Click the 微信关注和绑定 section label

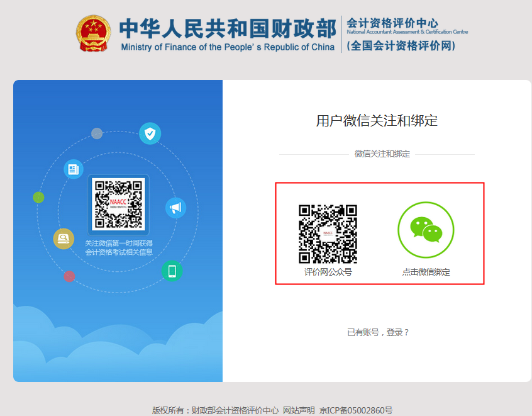coord(382,154)
